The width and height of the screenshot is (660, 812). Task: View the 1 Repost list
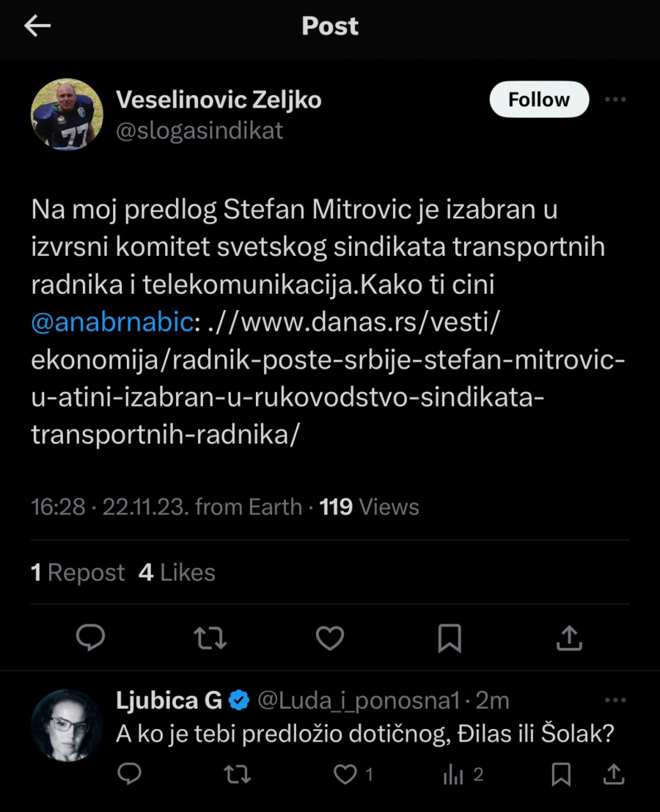tap(78, 572)
